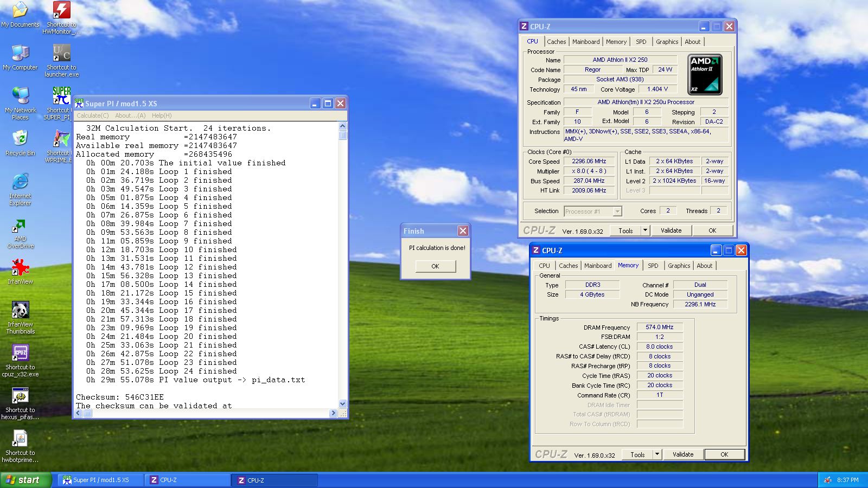Switch to the second CPU-Z taskbar button

[x=275, y=480]
